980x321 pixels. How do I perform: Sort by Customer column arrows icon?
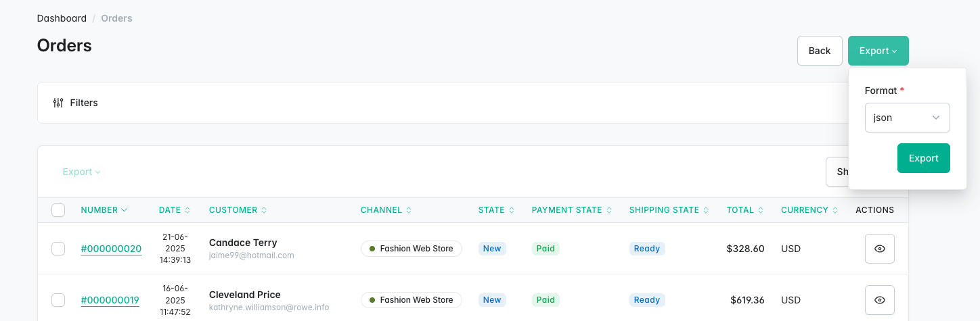tap(264, 210)
